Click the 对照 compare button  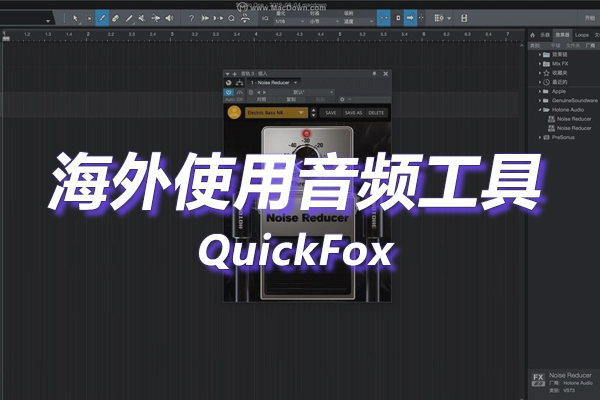point(261,100)
